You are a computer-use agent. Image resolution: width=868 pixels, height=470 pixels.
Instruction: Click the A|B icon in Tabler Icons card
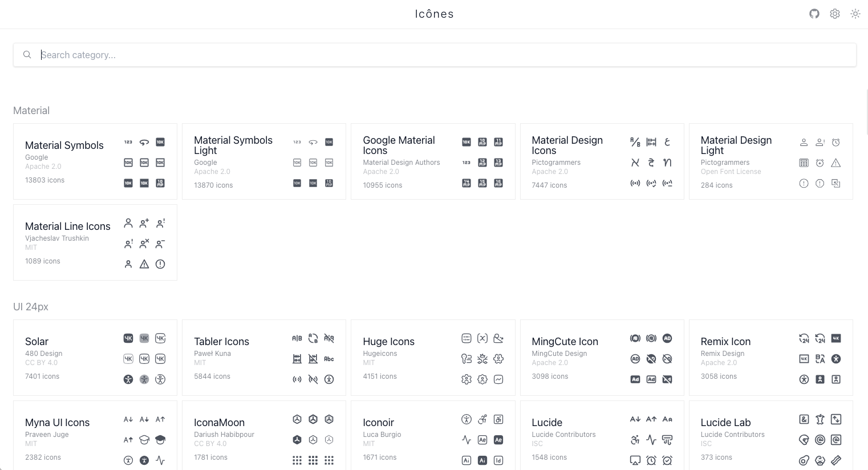click(x=297, y=338)
